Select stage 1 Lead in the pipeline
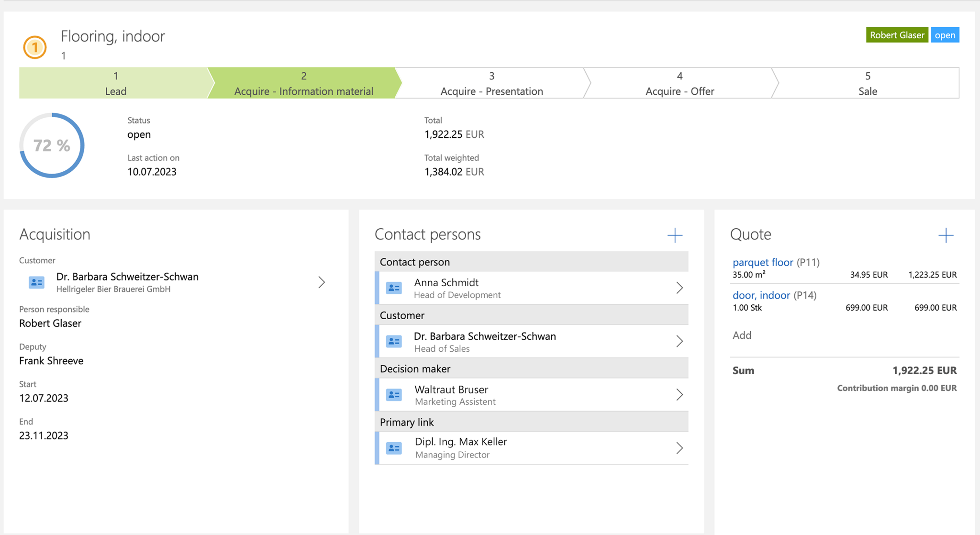Image resolution: width=980 pixels, height=535 pixels. 115,83
